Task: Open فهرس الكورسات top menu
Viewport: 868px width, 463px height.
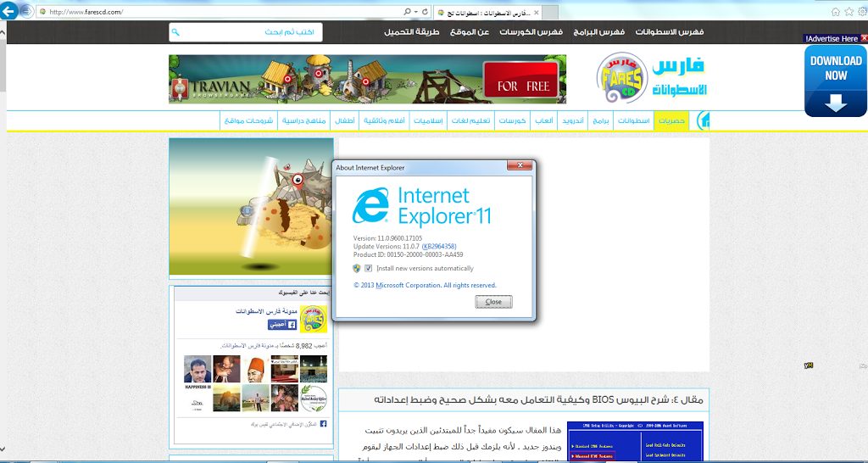Action: coord(531,32)
